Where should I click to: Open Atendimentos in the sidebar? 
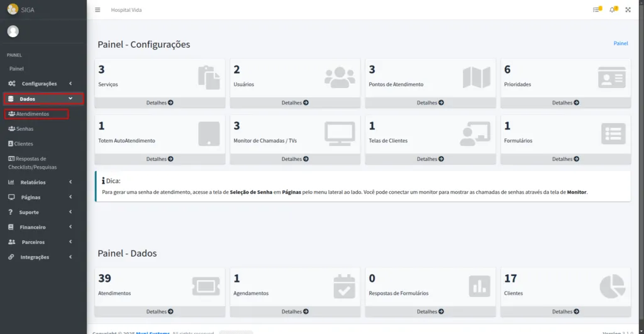pos(33,114)
